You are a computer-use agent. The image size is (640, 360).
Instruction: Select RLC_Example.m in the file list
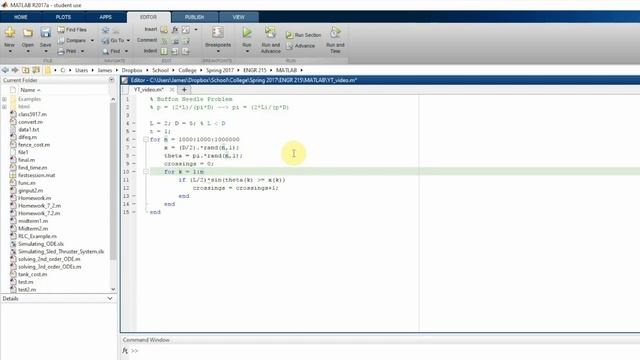tap(37, 236)
